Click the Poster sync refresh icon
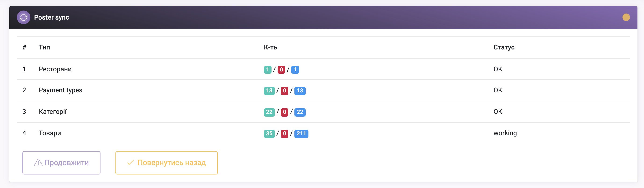Screen dimensions: 644x188 point(24,17)
